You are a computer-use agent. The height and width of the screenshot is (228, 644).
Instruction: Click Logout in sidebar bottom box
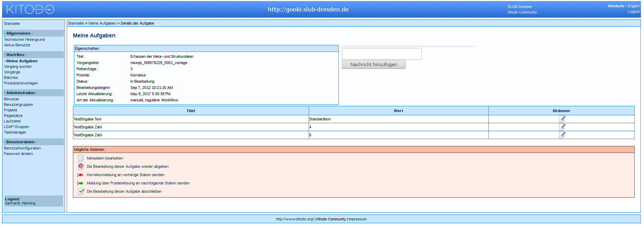[12, 199]
